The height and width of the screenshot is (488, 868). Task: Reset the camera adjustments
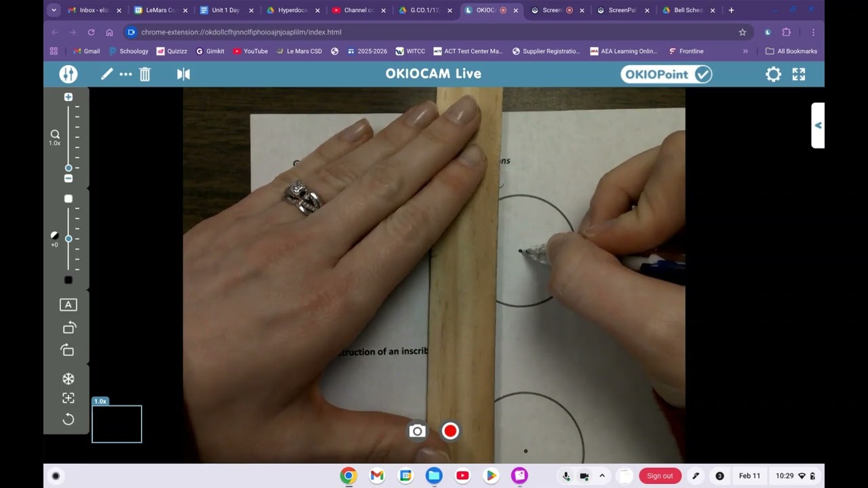(x=68, y=420)
